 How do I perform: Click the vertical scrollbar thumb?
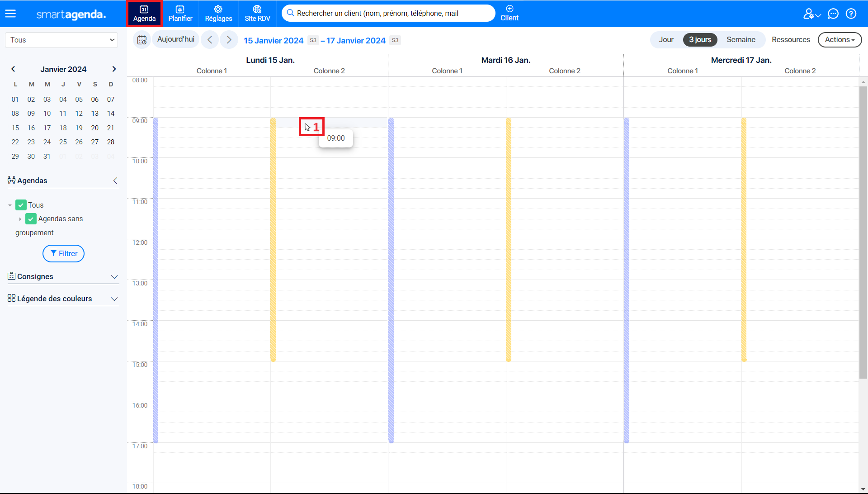click(x=863, y=232)
